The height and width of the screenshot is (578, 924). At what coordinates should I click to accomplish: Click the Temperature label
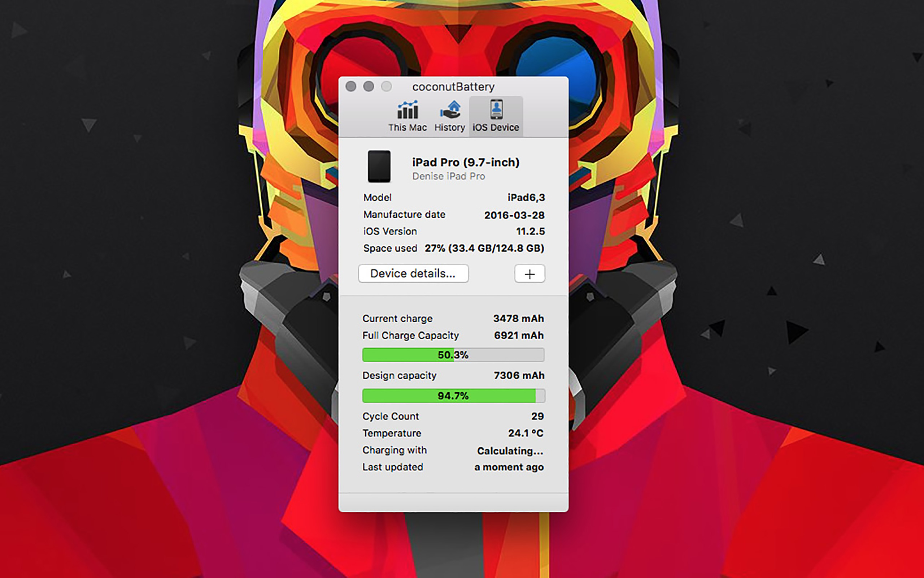pyautogui.click(x=392, y=433)
